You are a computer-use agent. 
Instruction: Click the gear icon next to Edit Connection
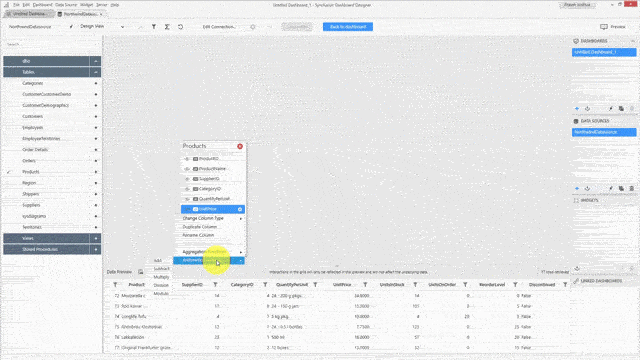pos(253,27)
